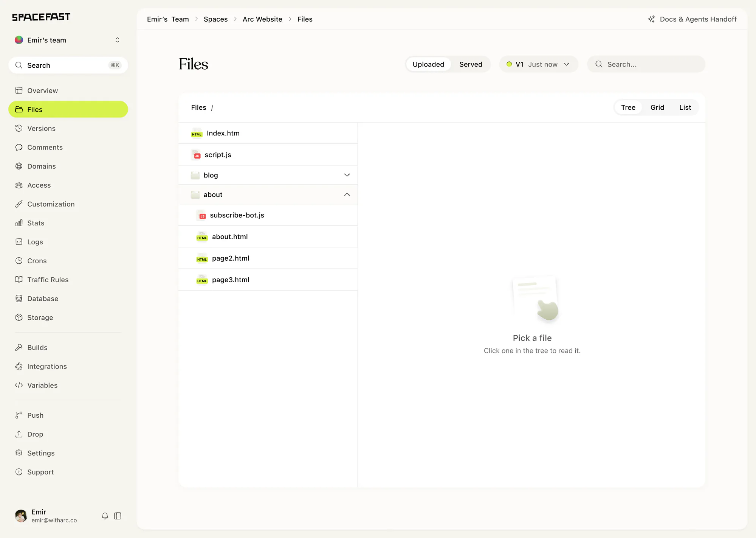Open the Access section

click(68, 185)
